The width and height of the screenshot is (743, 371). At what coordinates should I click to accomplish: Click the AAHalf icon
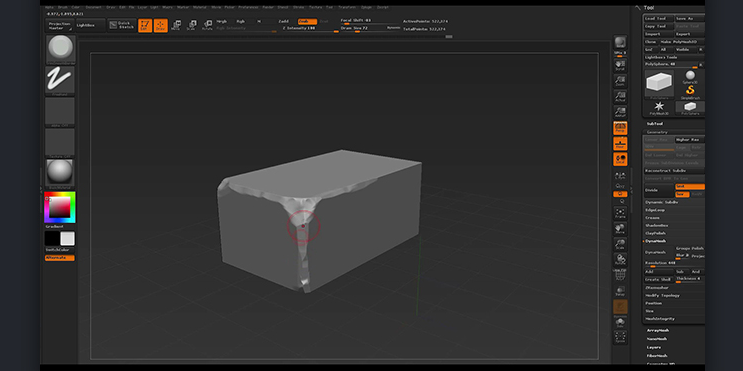coord(620,112)
